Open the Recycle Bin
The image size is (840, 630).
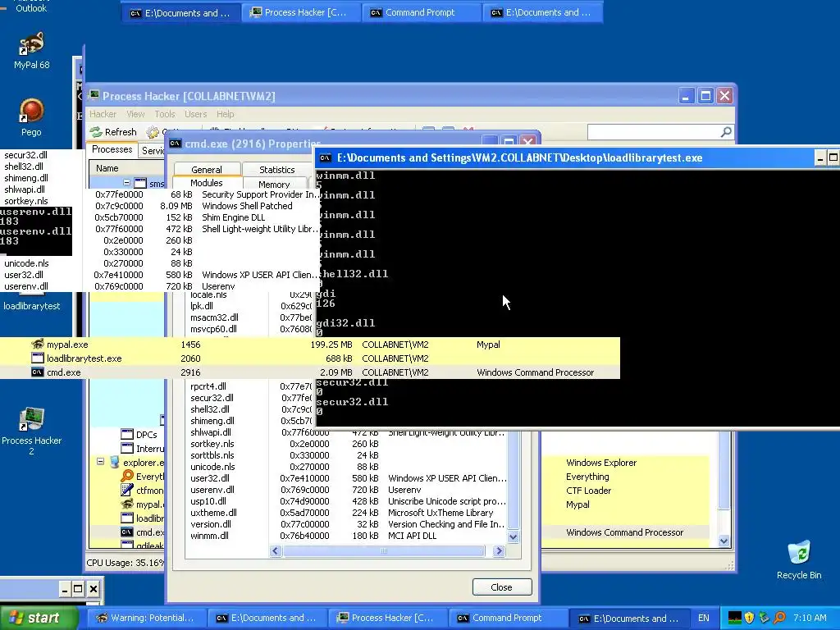pos(799,559)
